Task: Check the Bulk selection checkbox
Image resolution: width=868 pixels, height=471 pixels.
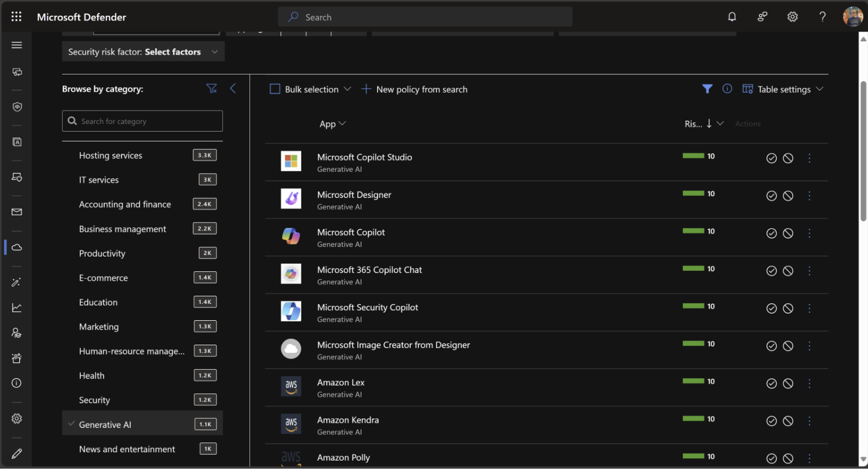Action: tap(275, 89)
